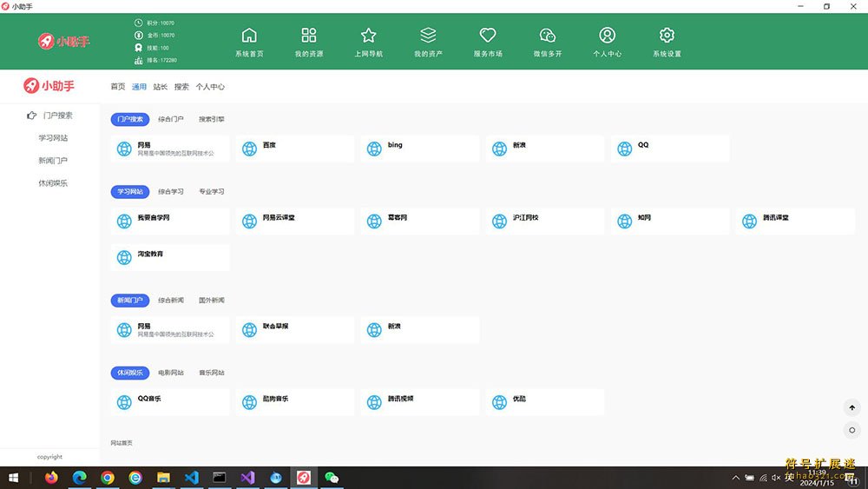
Task: Open 上网导航 star icon
Action: [368, 36]
